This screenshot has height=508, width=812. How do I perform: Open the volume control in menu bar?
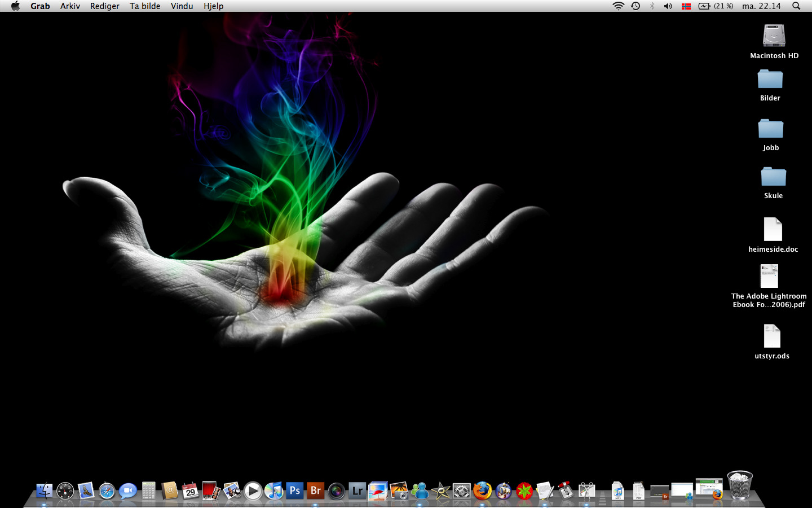point(668,6)
